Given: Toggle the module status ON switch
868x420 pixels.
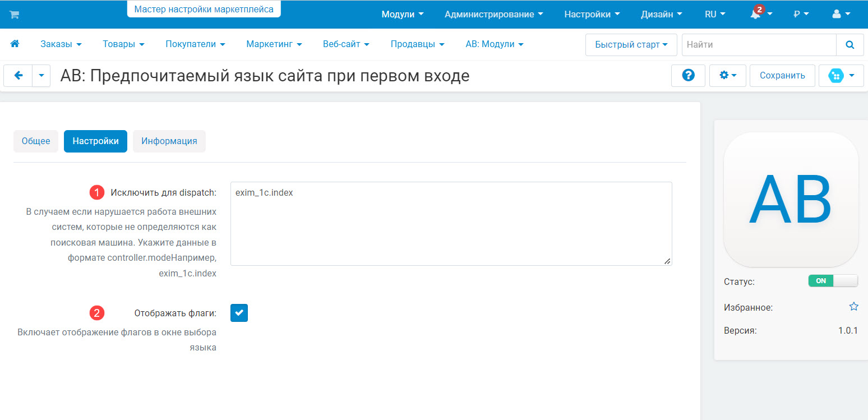Looking at the screenshot, I should (x=833, y=281).
